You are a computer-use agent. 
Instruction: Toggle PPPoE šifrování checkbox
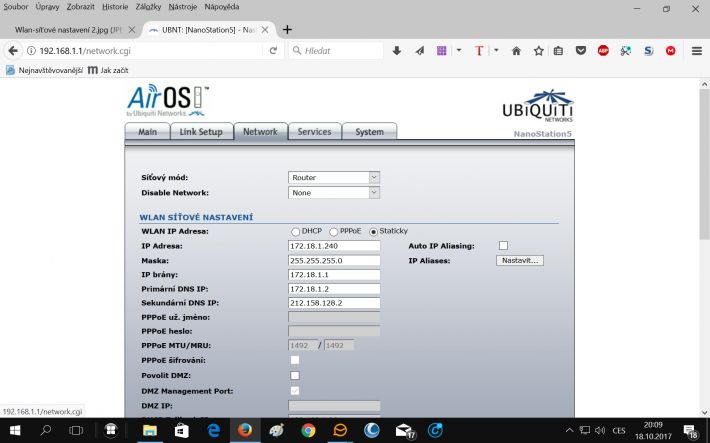(x=295, y=360)
